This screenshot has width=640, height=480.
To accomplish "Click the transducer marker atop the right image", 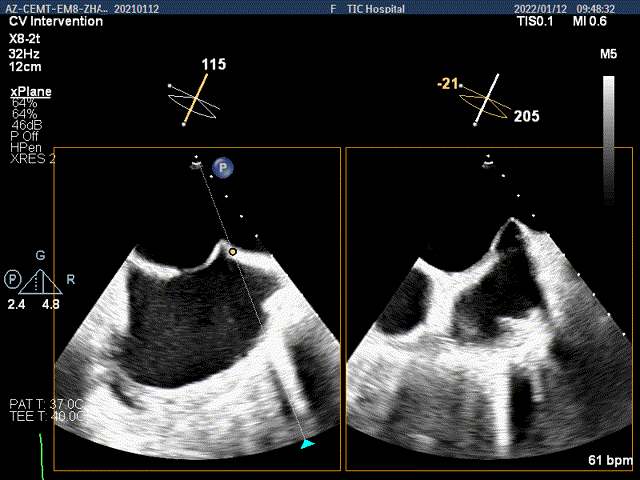I will 488,159.
